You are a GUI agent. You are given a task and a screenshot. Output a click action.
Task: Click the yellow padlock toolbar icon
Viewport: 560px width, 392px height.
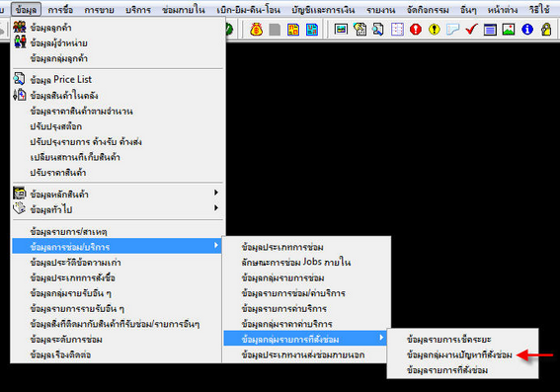coord(546,30)
